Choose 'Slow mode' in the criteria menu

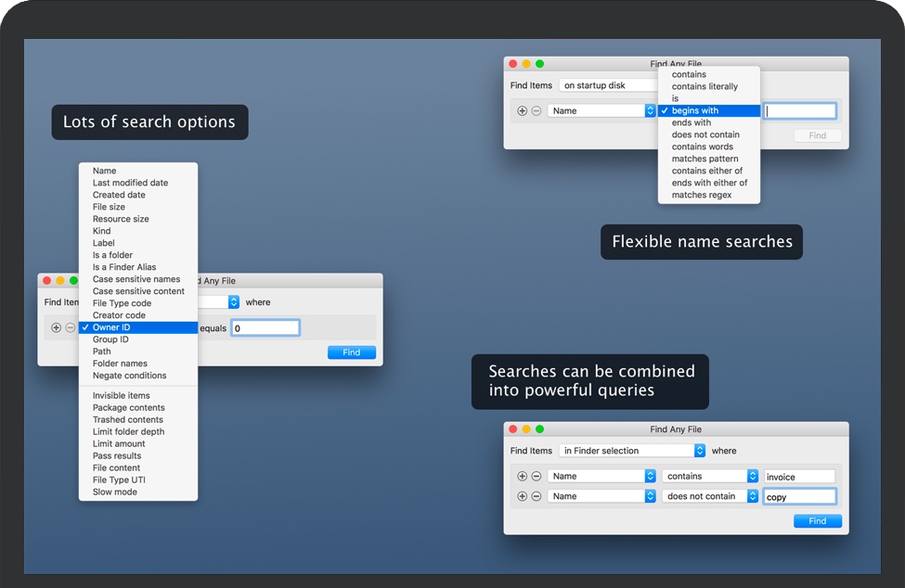coord(114,492)
